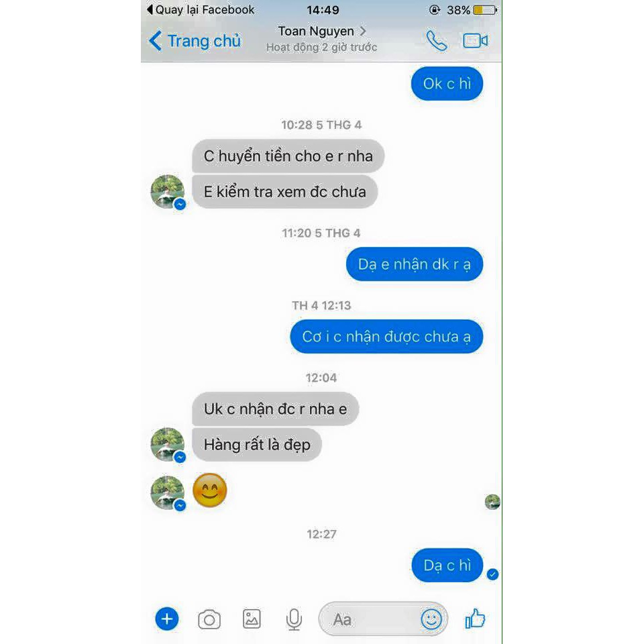
Task: Tap avatar next to 'E kiểm tra xem đc chưa'
Action: 168,192
